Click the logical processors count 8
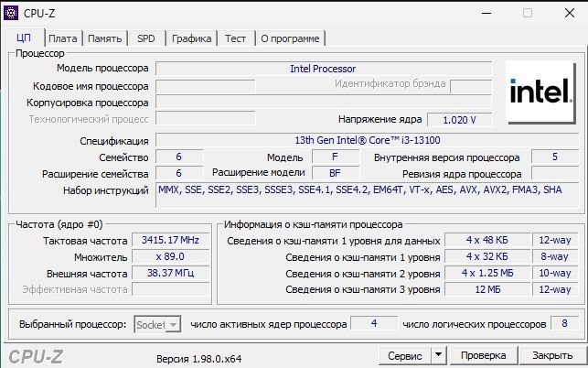Viewport: 588px width, 368px height. [x=564, y=323]
